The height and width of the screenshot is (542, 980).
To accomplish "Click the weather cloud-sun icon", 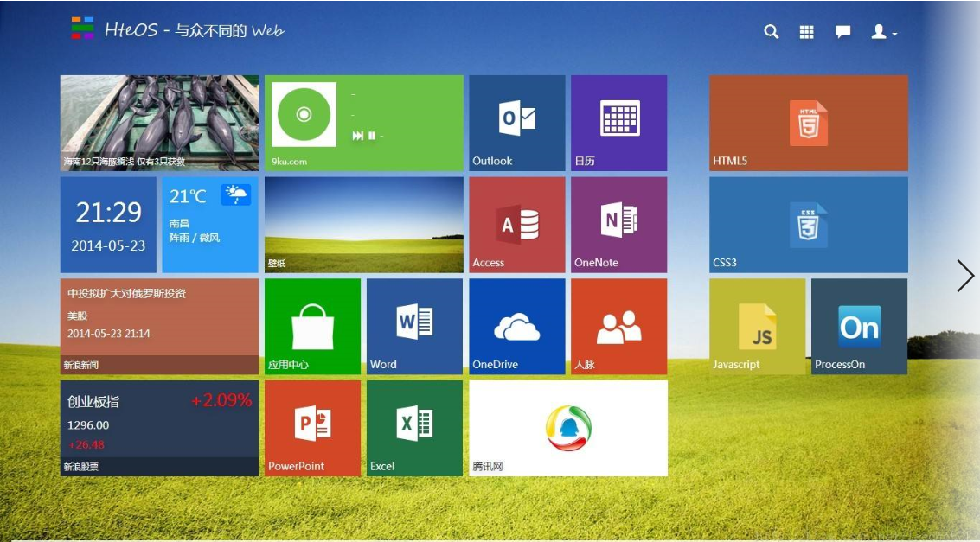I will [235, 194].
